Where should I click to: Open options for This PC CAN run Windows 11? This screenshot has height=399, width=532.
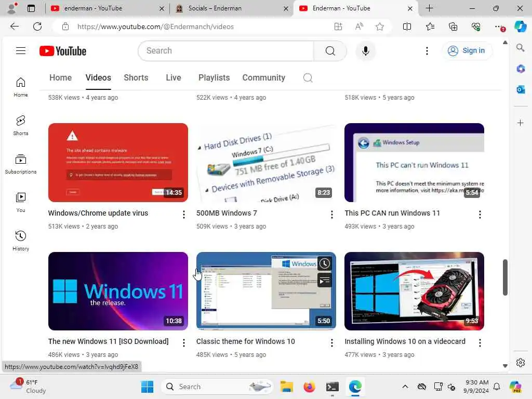(x=480, y=215)
